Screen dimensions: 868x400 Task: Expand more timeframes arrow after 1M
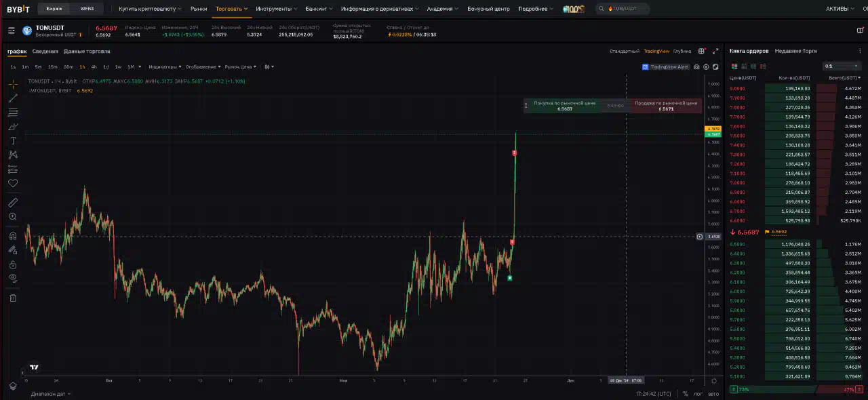pos(140,66)
